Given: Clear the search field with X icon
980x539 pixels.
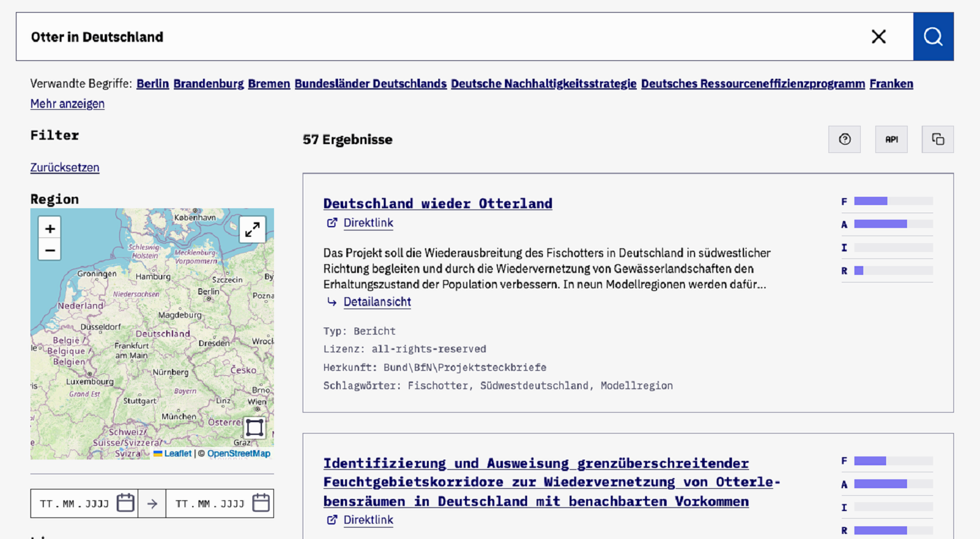Looking at the screenshot, I should tap(879, 37).
